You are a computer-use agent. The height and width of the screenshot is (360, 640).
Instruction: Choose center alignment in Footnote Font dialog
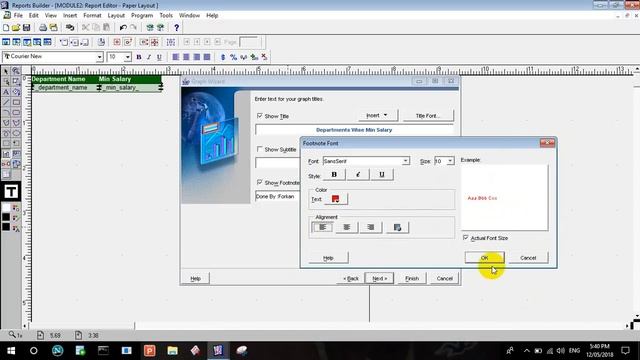click(x=347, y=227)
